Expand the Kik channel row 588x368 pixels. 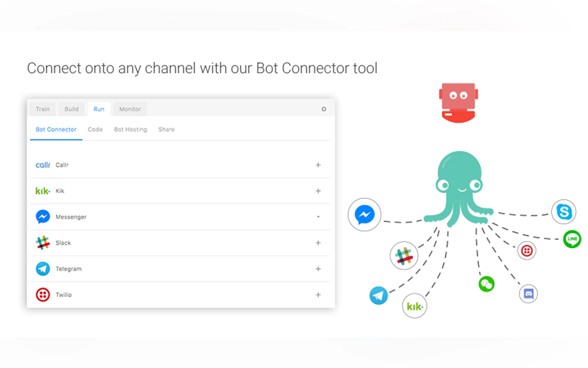[318, 191]
